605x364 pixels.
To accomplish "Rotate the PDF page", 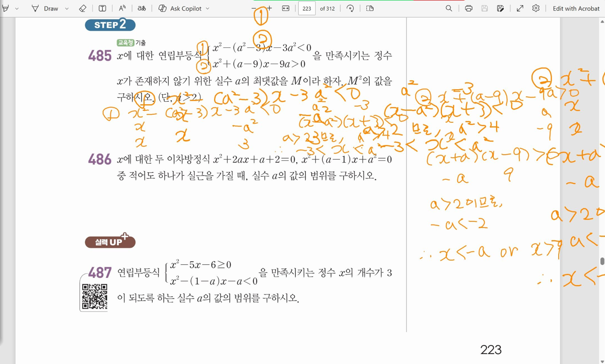I will point(350,9).
